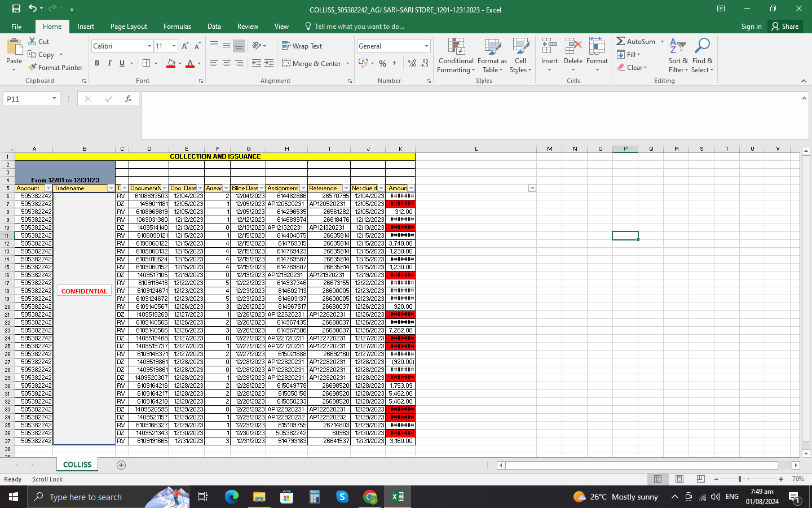Open the Borders icon in Font group
This screenshot has width=812, height=508.
click(x=147, y=63)
